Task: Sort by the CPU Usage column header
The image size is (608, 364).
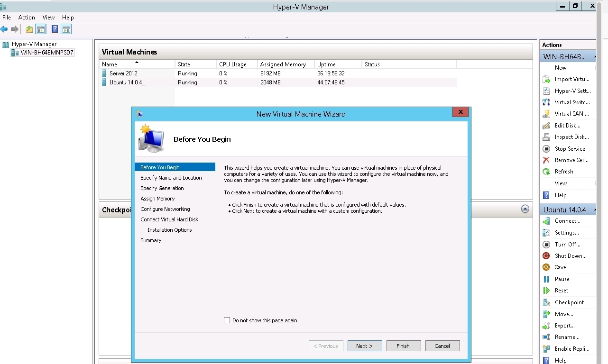Action: click(236, 64)
